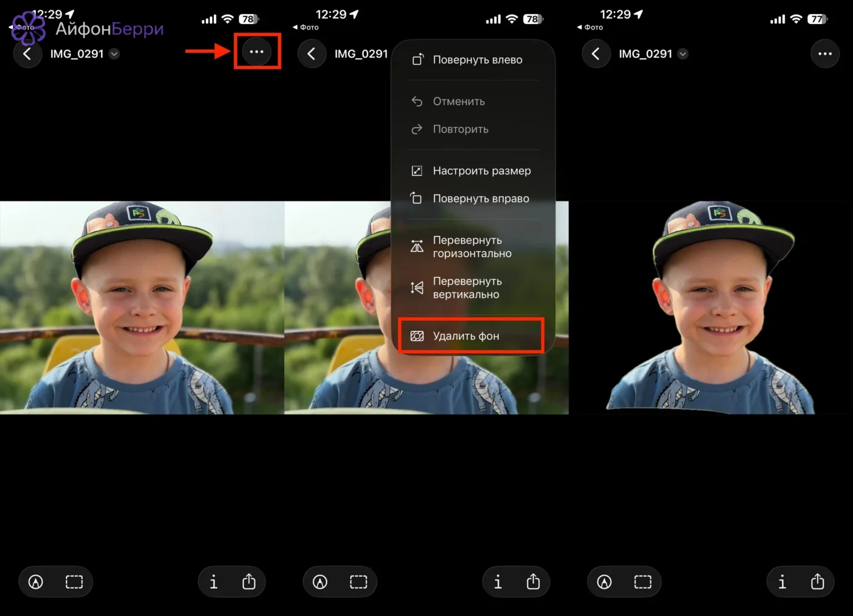The image size is (853, 616).
Task: Tap boy photo in left screen
Action: tap(142, 307)
